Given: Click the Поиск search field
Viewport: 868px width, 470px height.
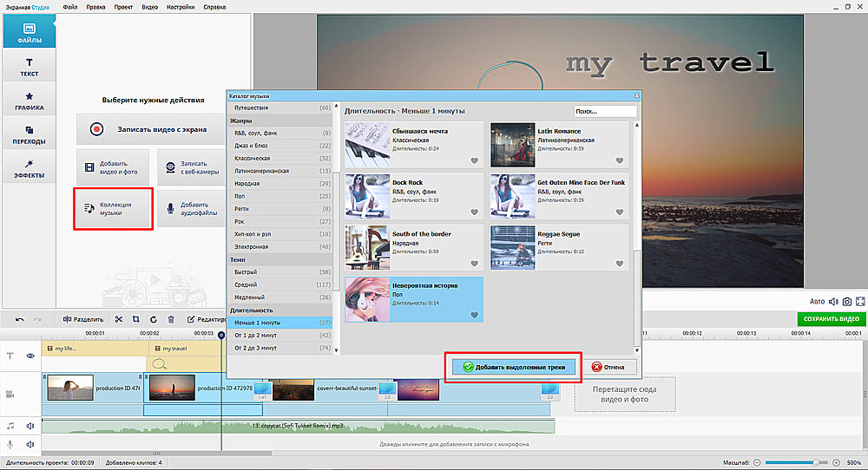Looking at the screenshot, I should click(x=605, y=111).
